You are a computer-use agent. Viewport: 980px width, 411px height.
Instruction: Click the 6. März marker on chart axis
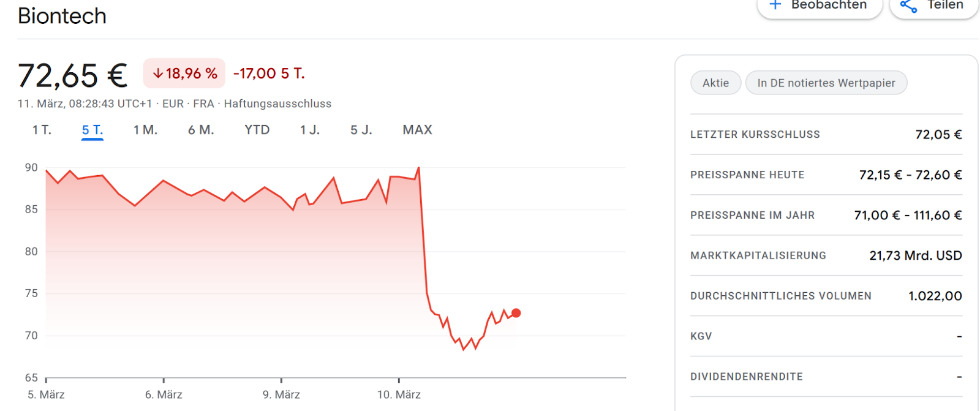pos(164,394)
